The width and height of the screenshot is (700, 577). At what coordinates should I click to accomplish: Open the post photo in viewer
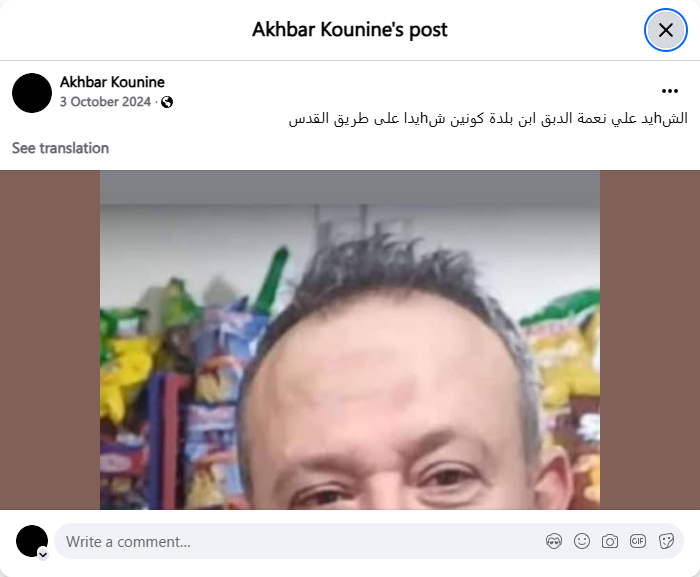point(350,340)
